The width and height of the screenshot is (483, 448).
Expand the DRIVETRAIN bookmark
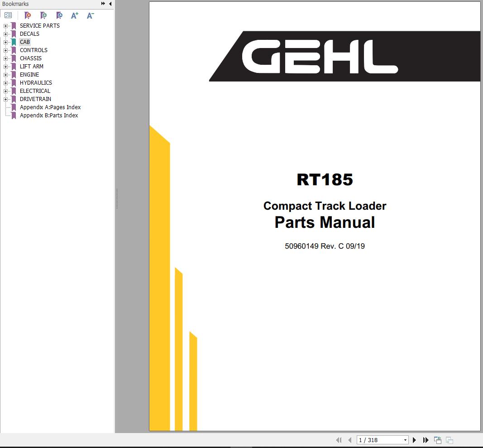(x=5, y=99)
